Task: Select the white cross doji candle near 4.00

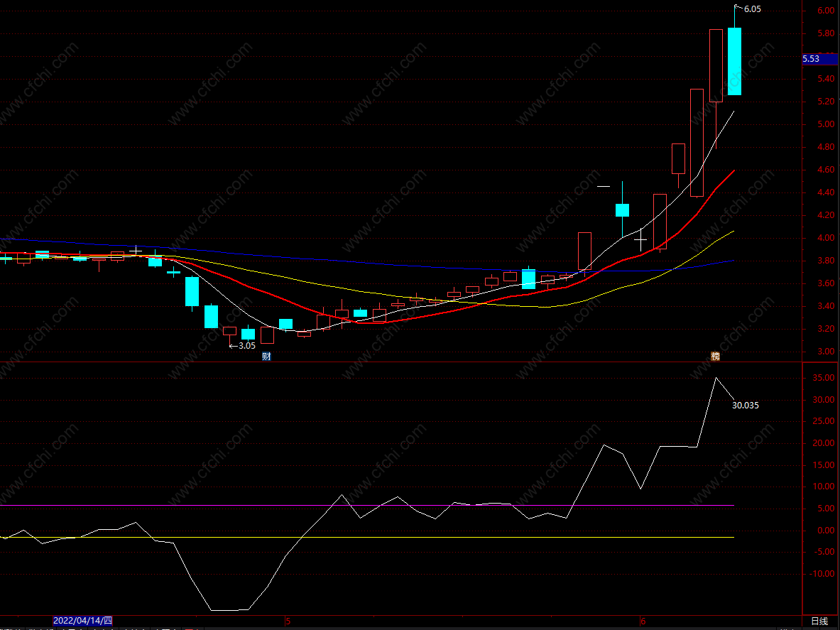Action: tap(640, 239)
